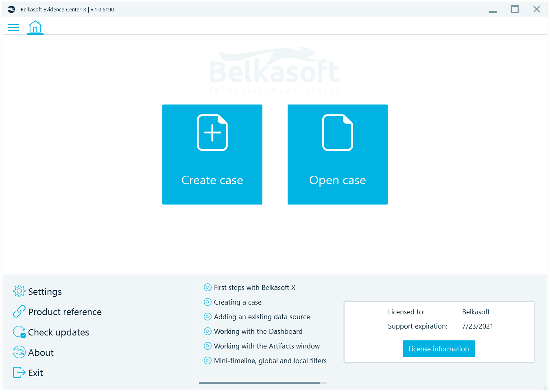Open Adding an existing data source tutorial

262,317
